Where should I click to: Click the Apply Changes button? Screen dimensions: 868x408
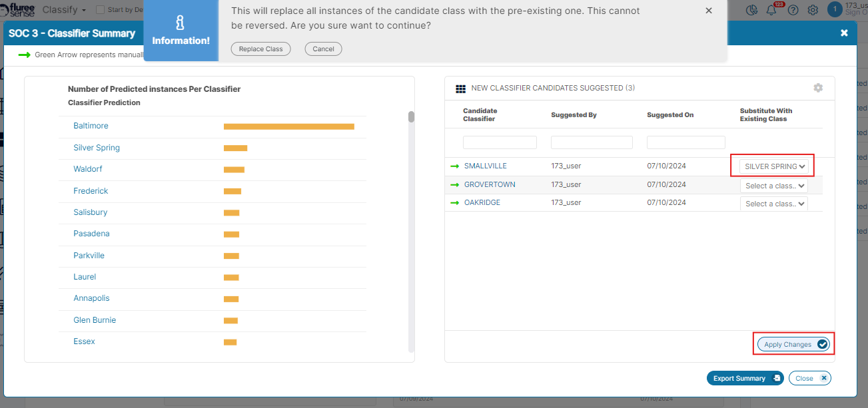[x=794, y=344]
